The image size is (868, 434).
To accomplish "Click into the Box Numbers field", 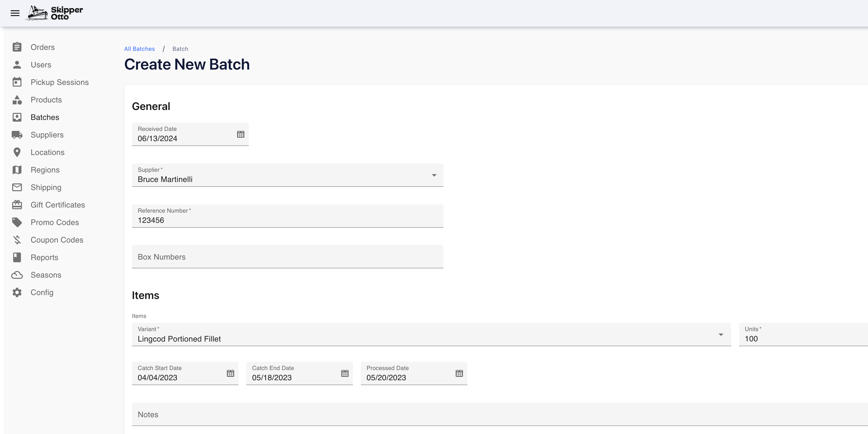I will (287, 257).
